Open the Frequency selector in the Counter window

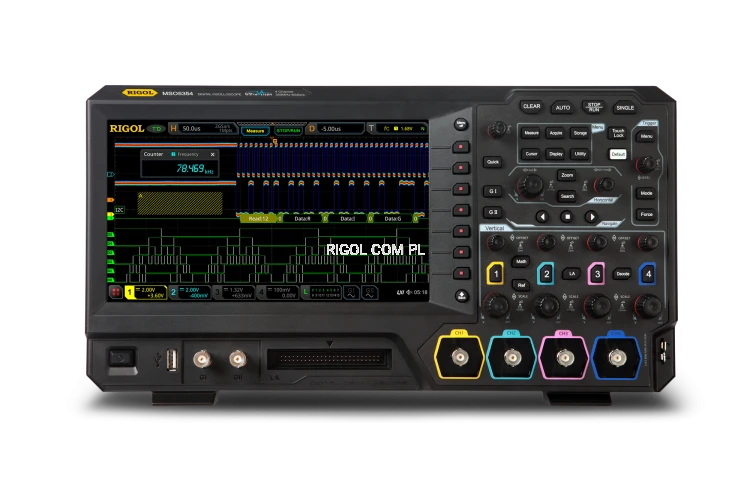coord(185,155)
